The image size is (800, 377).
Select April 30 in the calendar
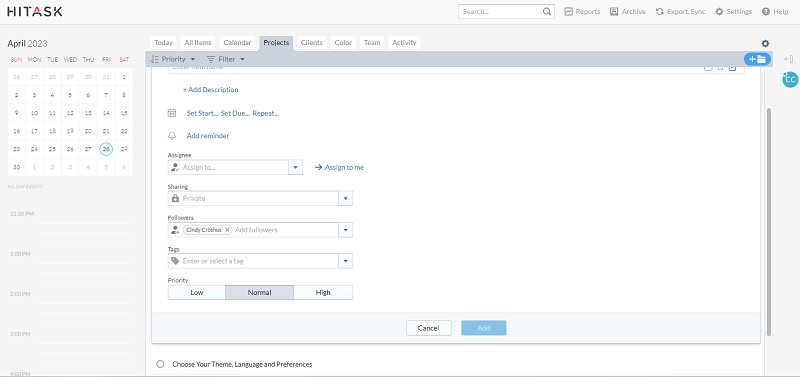click(16, 167)
